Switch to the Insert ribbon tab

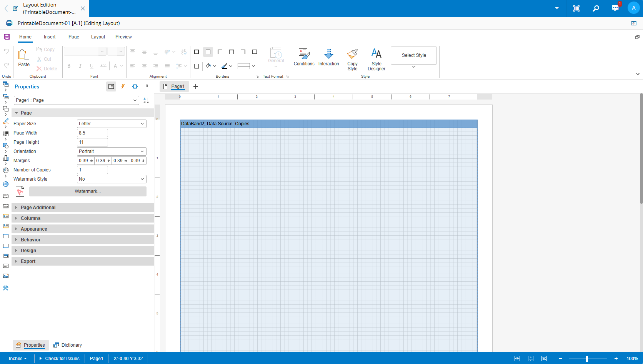50,37
